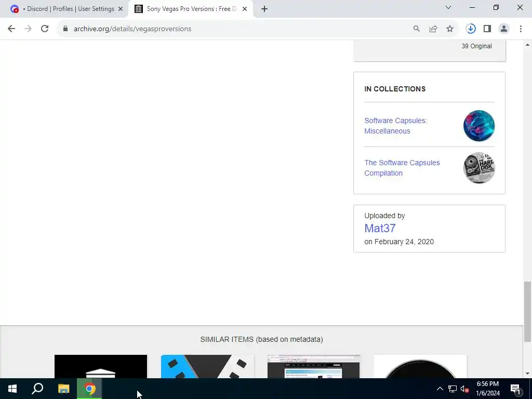This screenshot has width=532, height=399.
Task: Open Chrome downloads indicator
Action: tap(471, 29)
